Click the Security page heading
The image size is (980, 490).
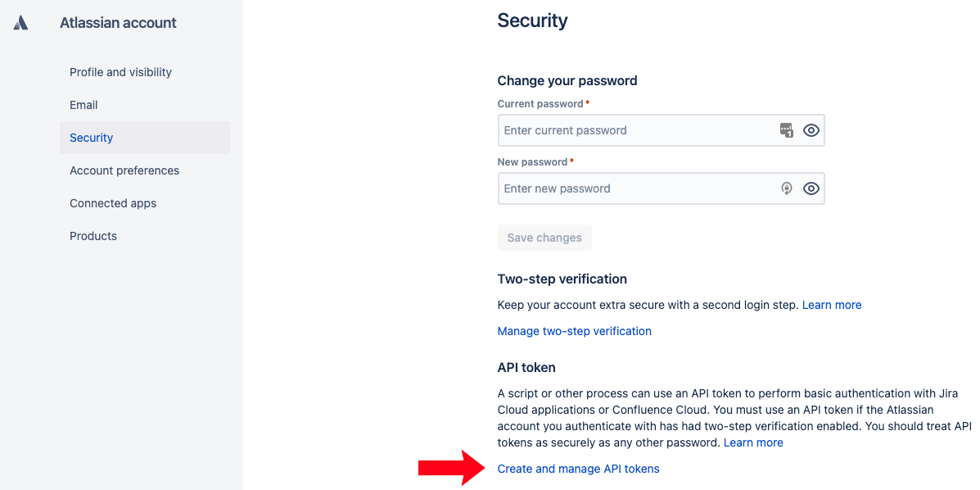click(532, 20)
